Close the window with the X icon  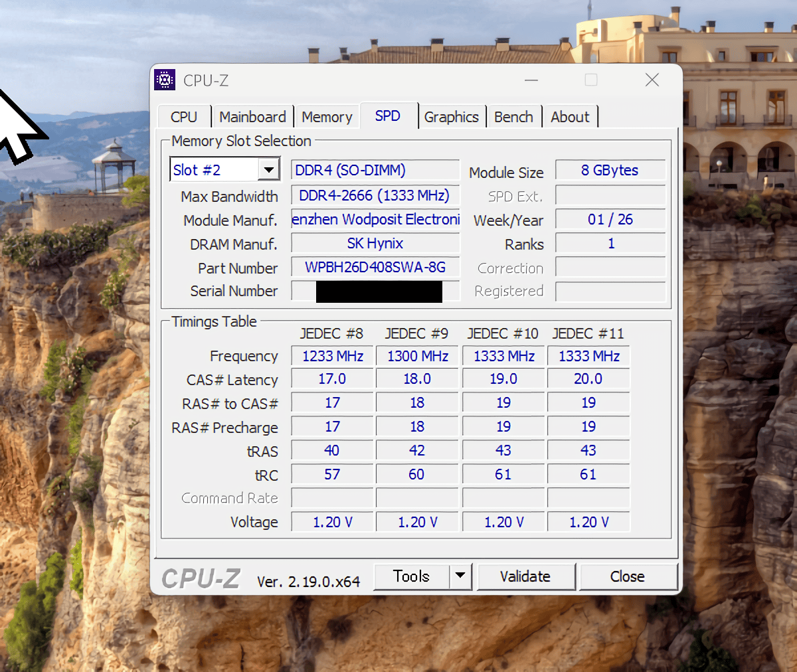pos(652,80)
